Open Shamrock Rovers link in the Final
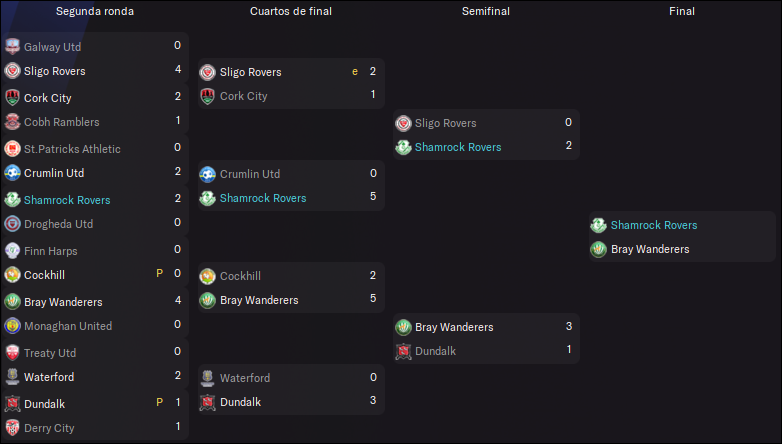Viewport: 782px width, 444px height. [654, 225]
